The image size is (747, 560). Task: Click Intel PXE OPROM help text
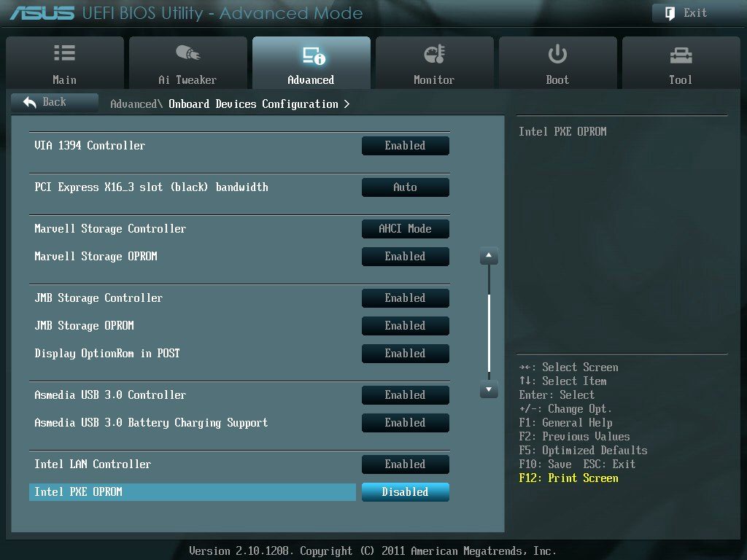click(562, 132)
